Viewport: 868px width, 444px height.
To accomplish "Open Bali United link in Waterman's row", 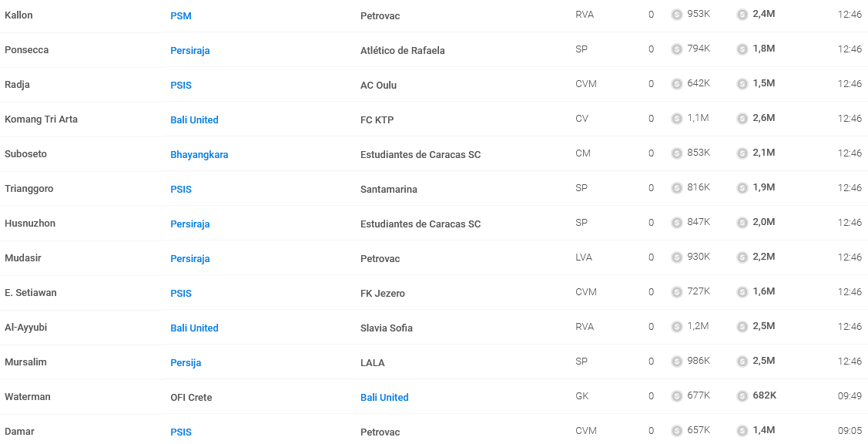I will [x=384, y=398].
